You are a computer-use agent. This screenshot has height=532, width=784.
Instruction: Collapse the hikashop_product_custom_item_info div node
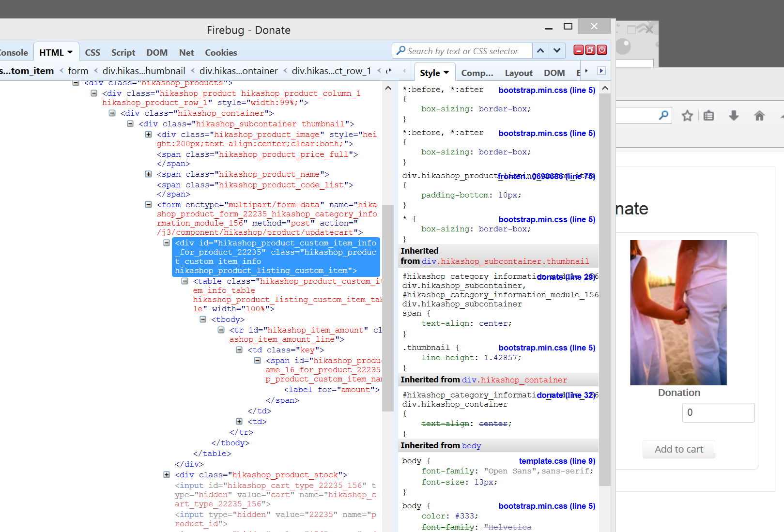coord(167,243)
